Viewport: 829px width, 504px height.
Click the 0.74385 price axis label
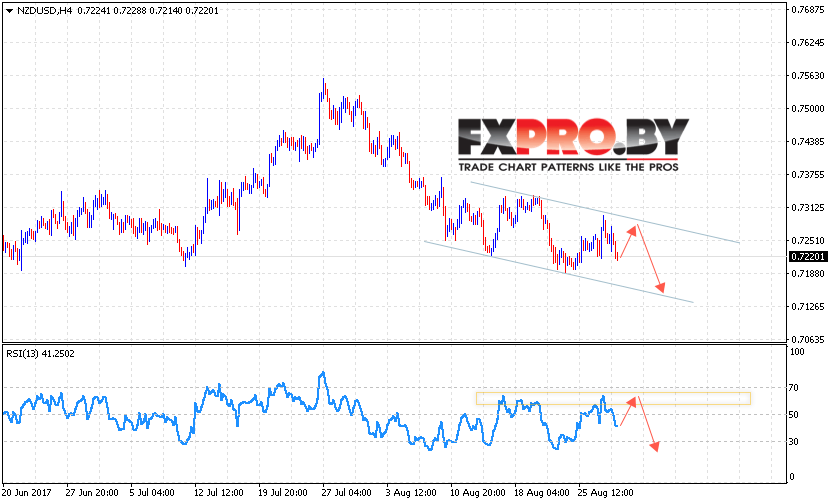[x=808, y=142]
